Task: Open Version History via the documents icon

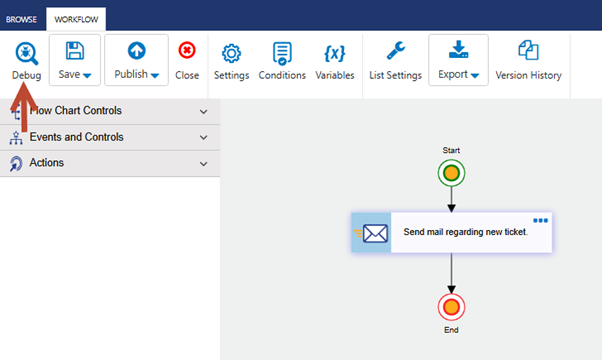Action: click(528, 50)
